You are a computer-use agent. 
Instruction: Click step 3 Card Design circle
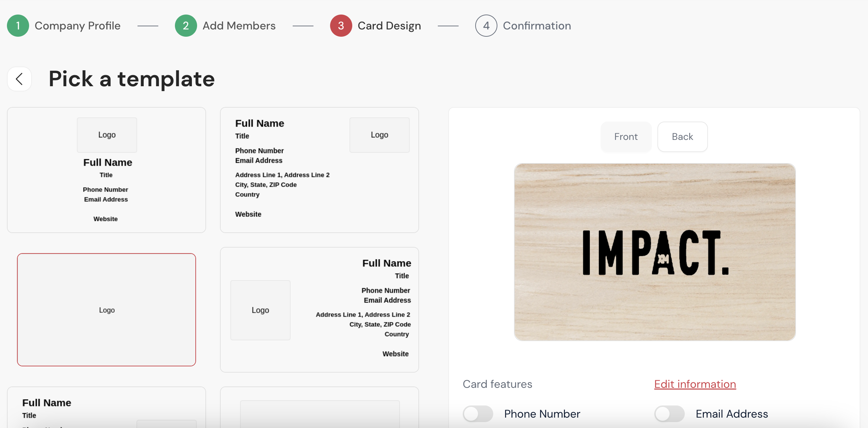341,26
